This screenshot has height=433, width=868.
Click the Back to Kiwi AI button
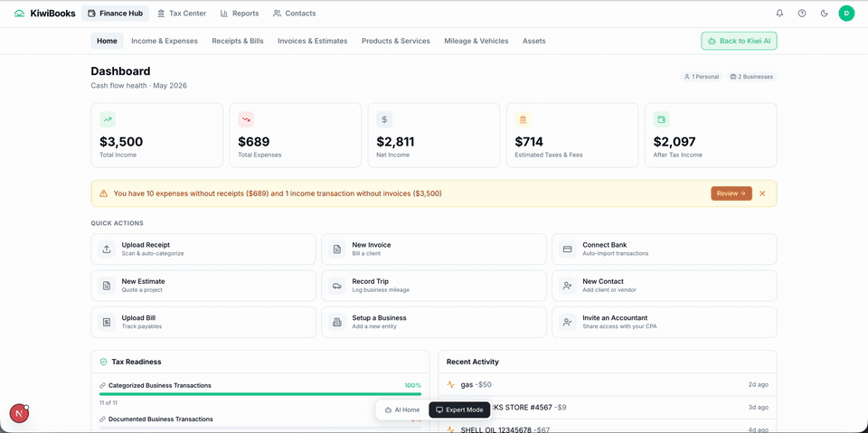pos(739,41)
